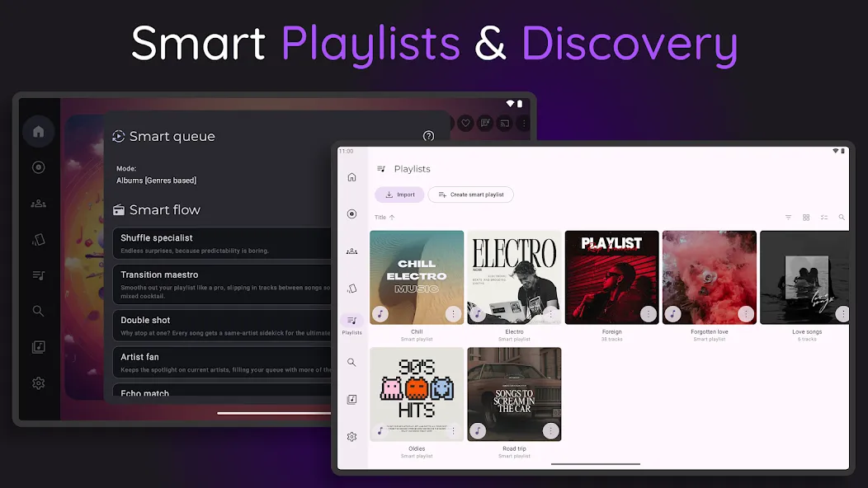Open the Road trip playlist cover

[514, 394]
